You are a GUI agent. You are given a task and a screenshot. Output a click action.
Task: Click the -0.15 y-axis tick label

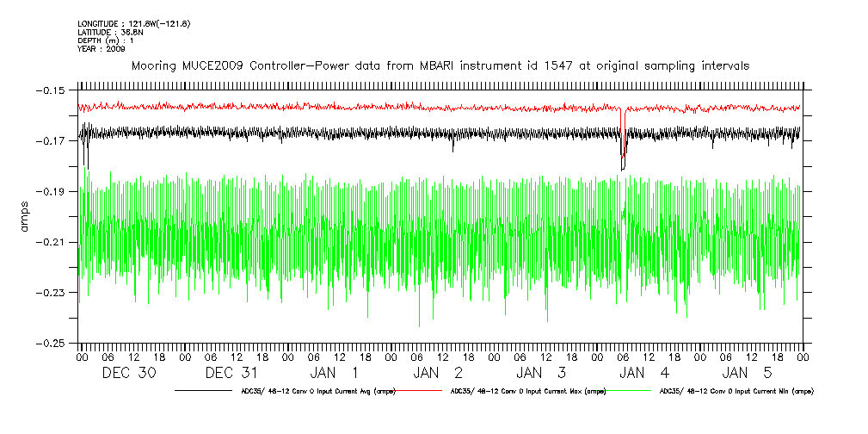click(x=52, y=90)
